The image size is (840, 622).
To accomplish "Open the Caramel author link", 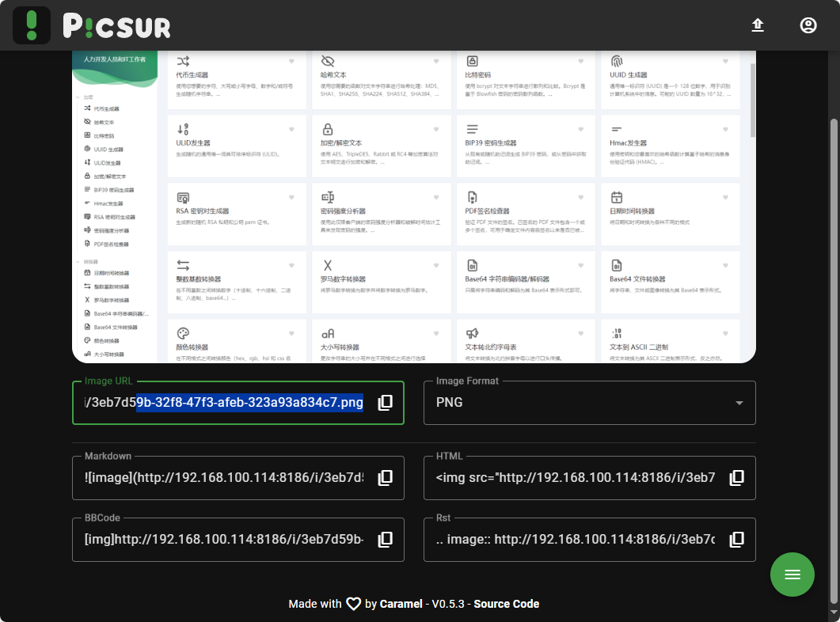I will coord(401,604).
